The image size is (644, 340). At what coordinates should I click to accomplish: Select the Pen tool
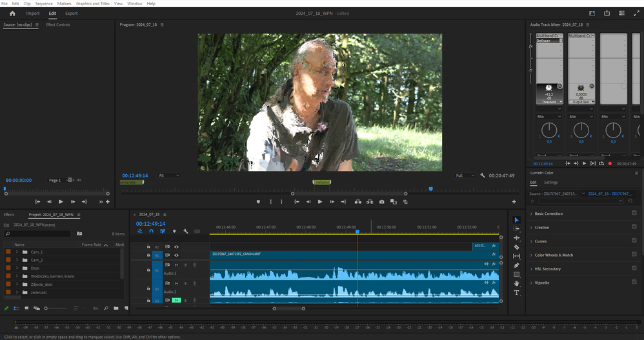click(517, 265)
